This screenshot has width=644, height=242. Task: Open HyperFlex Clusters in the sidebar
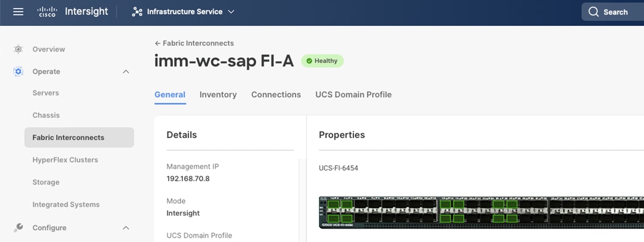tap(65, 160)
